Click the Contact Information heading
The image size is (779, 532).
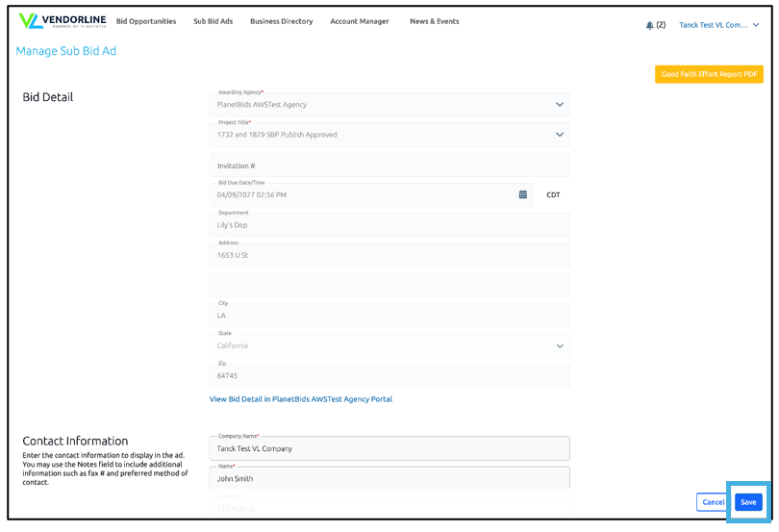75,441
